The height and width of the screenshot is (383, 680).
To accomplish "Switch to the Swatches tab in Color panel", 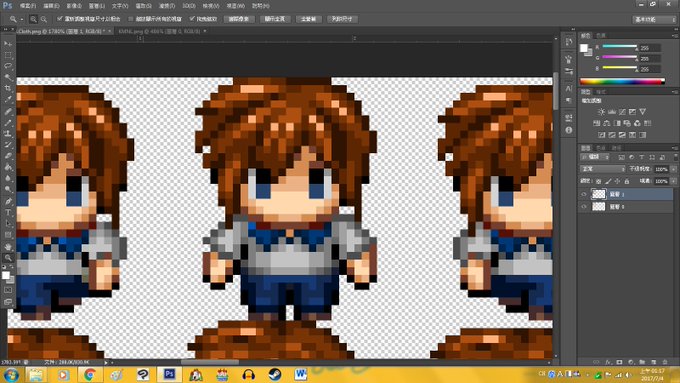I will (x=601, y=36).
